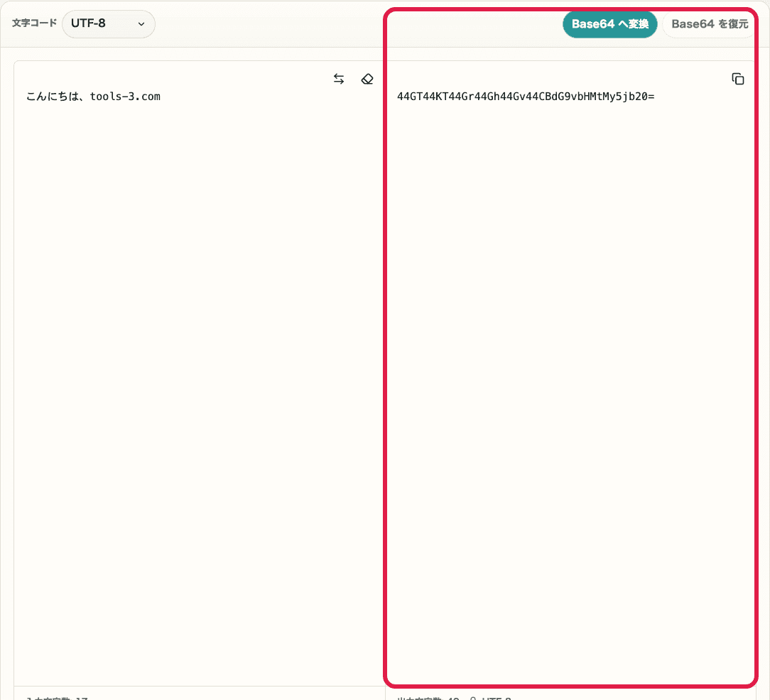Click the chevron on the UTF-8 selector

[141, 23]
